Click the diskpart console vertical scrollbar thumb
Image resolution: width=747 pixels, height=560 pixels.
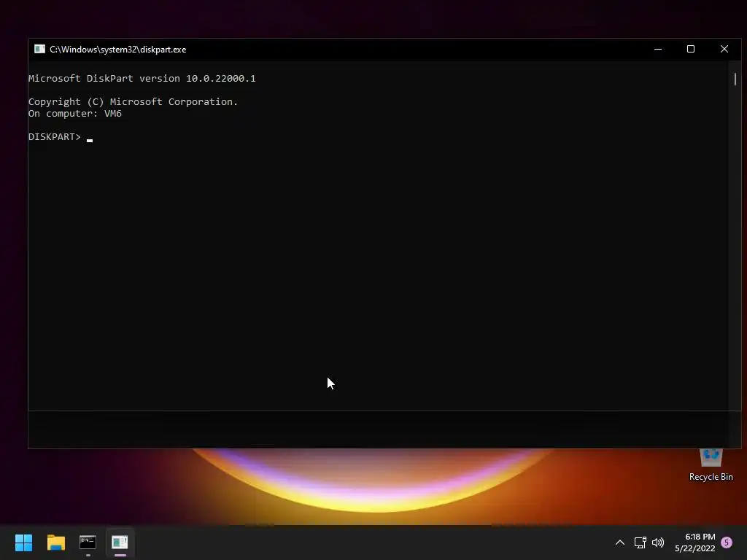click(735, 79)
